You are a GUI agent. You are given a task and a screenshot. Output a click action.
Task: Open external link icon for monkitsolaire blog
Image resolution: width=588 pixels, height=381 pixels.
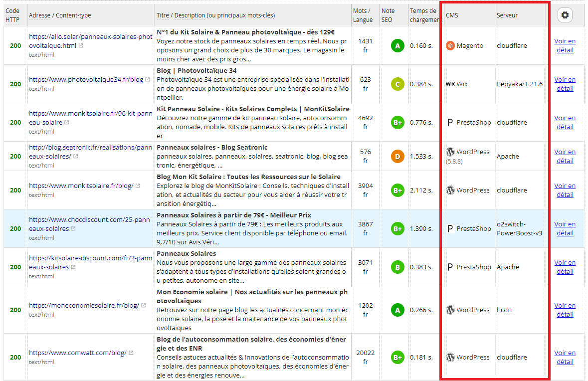(138, 186)
